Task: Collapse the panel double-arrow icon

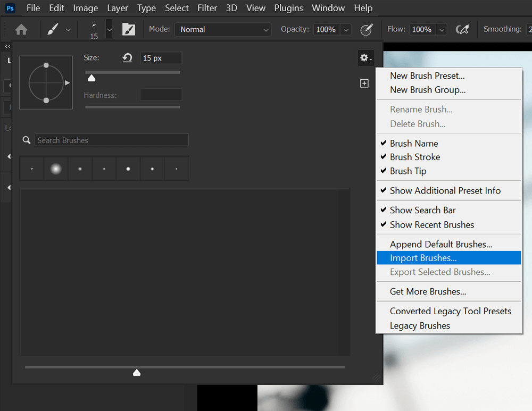Action: pyautogui.click(x=7, y=46)
